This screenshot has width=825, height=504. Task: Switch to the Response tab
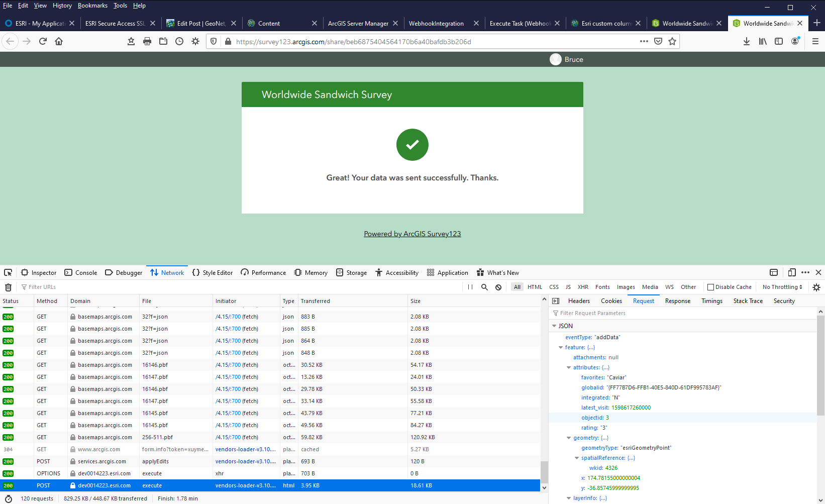pyautogui.click(x=678, y=301)
